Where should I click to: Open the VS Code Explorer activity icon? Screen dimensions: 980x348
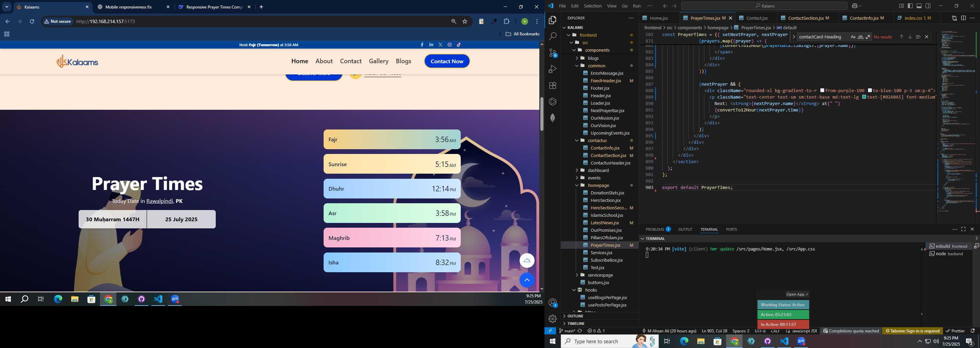click(553, 20)
